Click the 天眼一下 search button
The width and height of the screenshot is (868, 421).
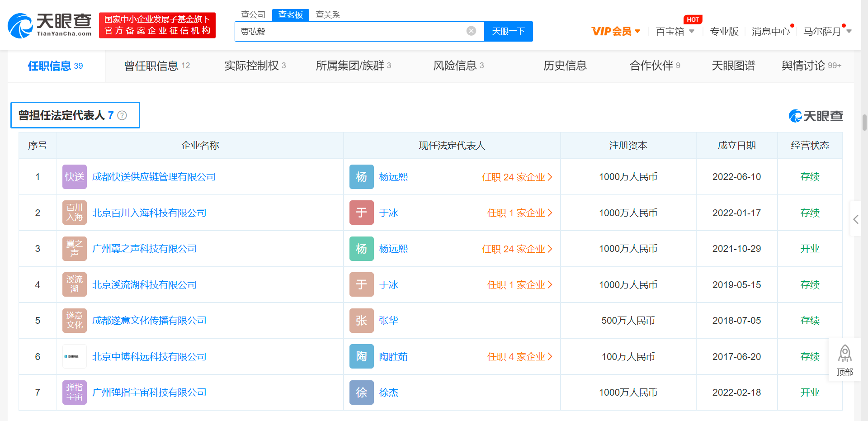pyautogui.click(x=508, y=31)
